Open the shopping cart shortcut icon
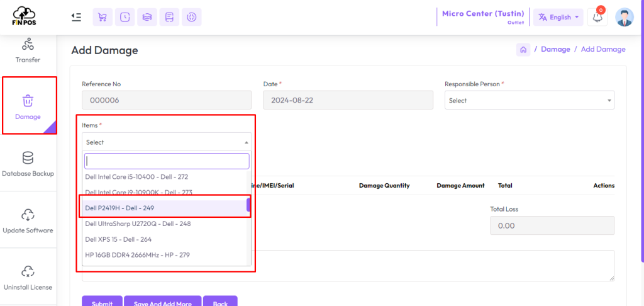This screenshot has width=644, height=306. (x=103, y=17)
